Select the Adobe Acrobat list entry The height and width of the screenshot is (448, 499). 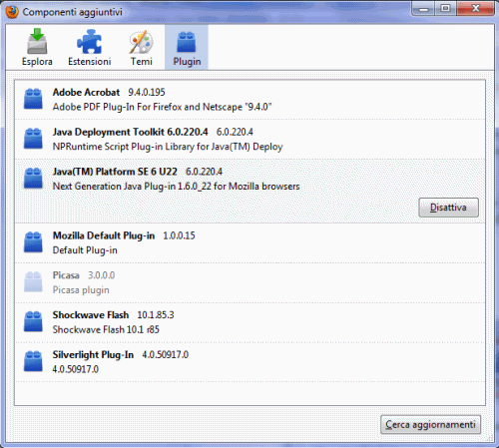pos(249,100)
